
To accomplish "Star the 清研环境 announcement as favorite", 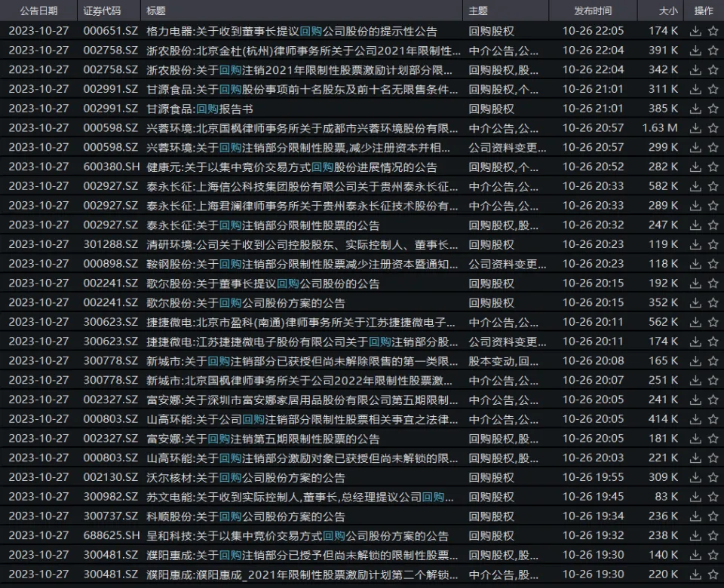I will point(713,244).
